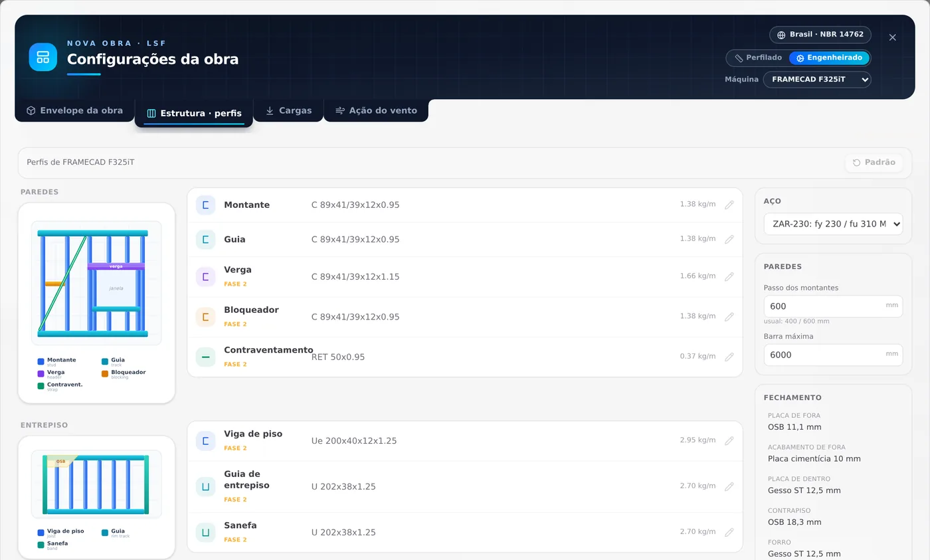Screen dimensions: 930x560
Task: Click the Viga de piso section icon
Action: coord(206,440)
